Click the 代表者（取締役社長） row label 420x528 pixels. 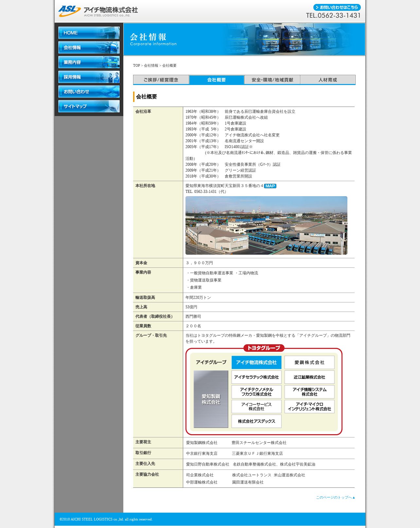click(x=155, y=316)
